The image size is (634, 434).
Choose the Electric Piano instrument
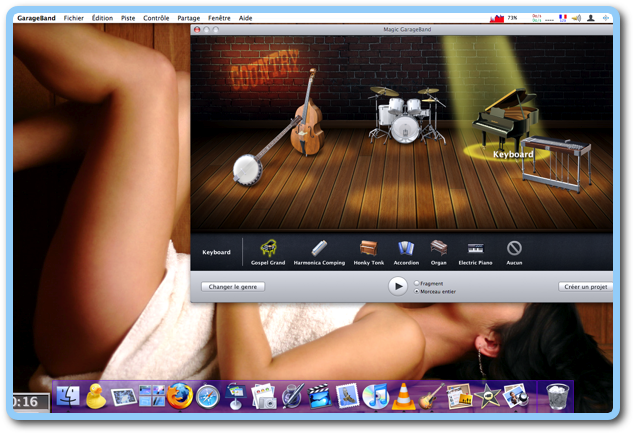click(x=475, y=252)
